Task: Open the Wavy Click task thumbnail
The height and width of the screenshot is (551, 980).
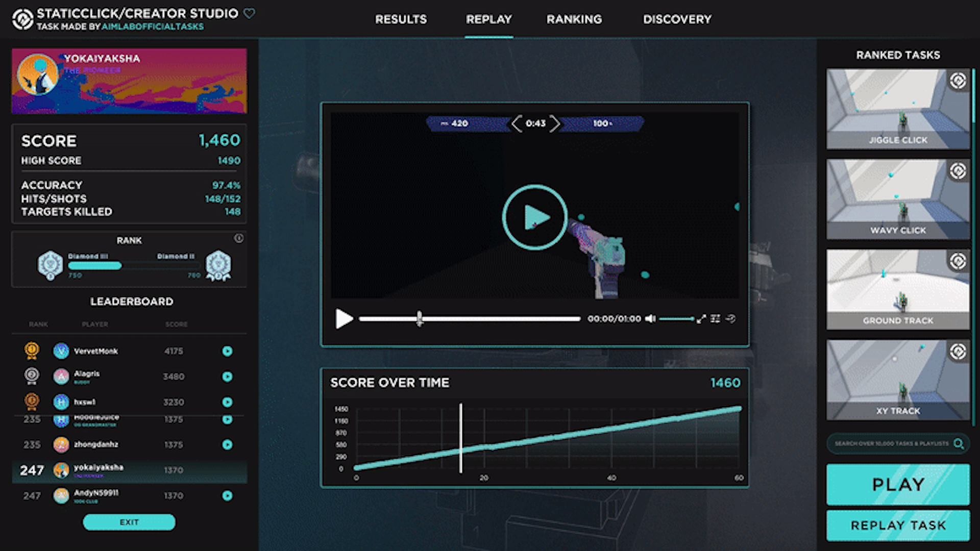Action: (x=898, y=199)
